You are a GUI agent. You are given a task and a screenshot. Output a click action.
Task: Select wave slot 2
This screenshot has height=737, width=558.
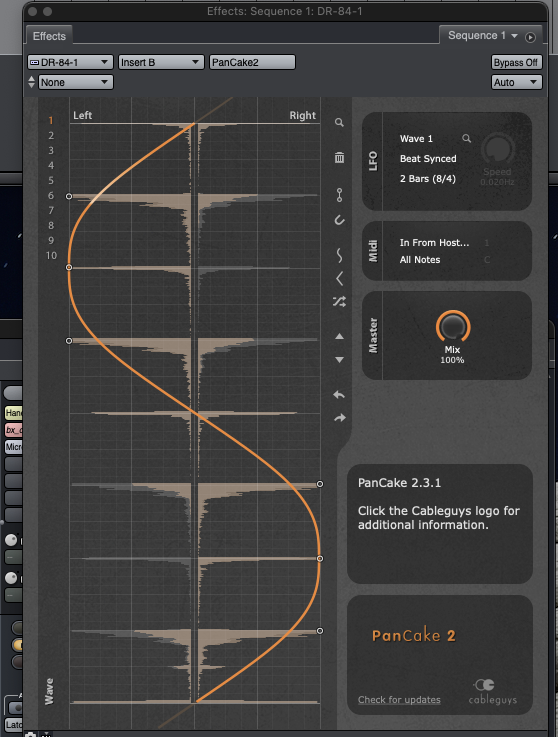coord(51,135)
